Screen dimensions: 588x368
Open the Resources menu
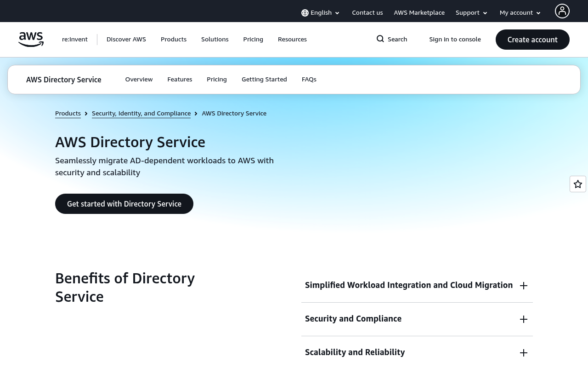click(292, 40)
